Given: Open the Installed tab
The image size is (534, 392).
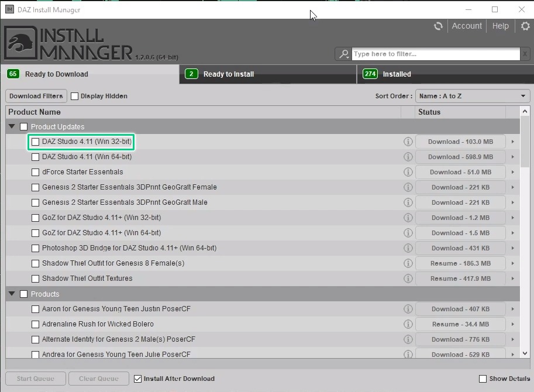Looking at the screenshot, I should pyautogui.click(x=443, y=74).
